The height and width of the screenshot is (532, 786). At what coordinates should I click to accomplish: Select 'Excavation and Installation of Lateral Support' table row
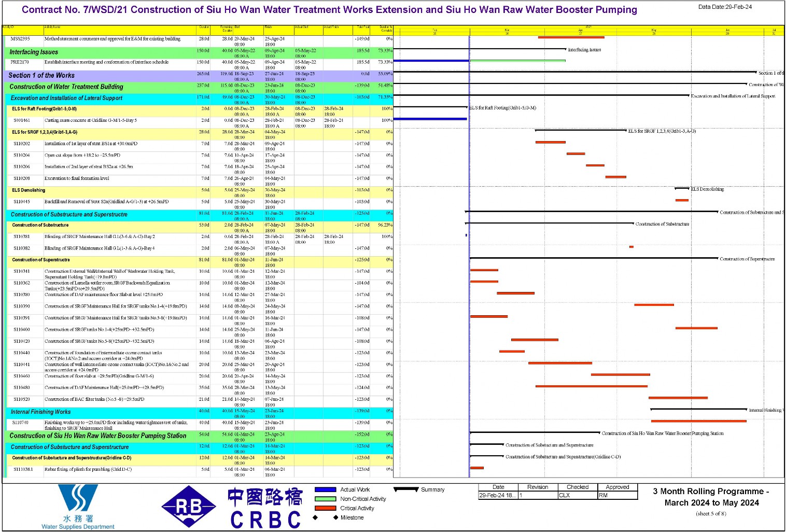(x=200, y=99)
